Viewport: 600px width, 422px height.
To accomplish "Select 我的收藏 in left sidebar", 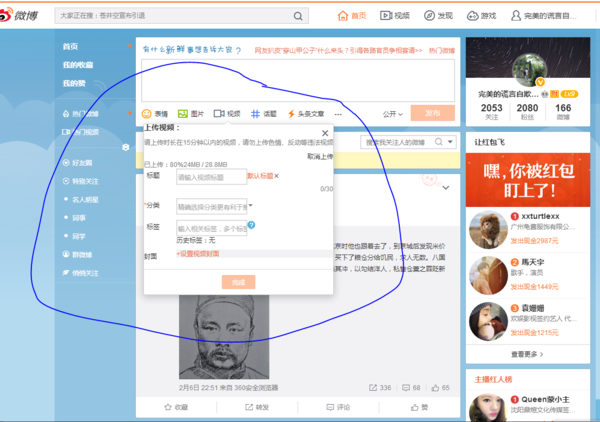I will click(x=78, y=65).
